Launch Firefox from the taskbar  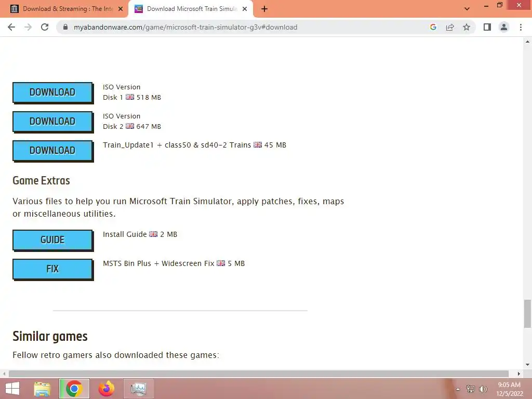pos(107,389)
